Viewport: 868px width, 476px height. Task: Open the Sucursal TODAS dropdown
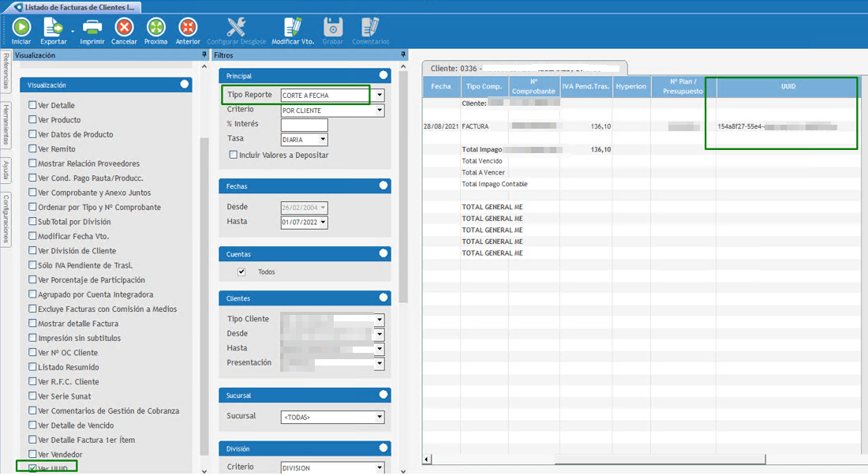pyautogui.click(x=380, y=417)
